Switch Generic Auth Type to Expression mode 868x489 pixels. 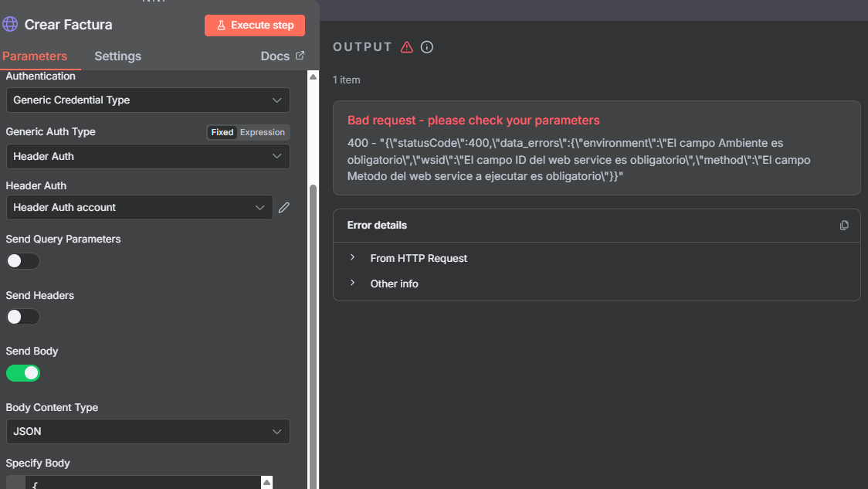click(x=263, y=132)
